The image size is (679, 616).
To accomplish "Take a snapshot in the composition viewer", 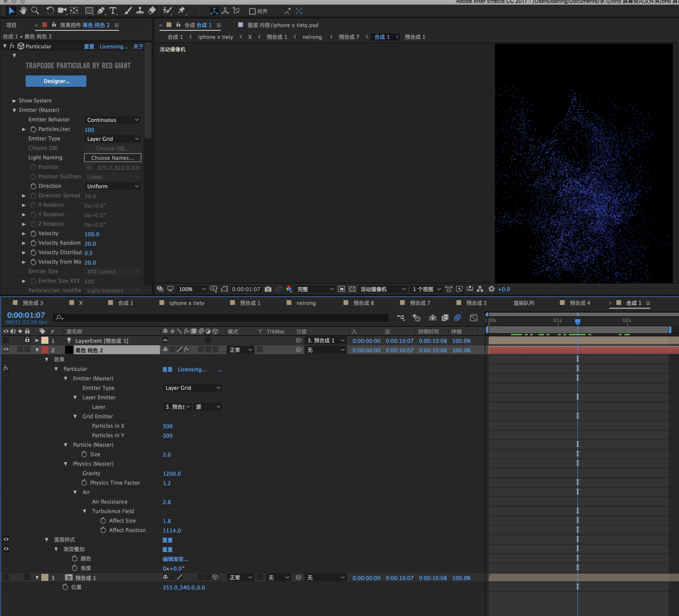I will coord(268,289).
